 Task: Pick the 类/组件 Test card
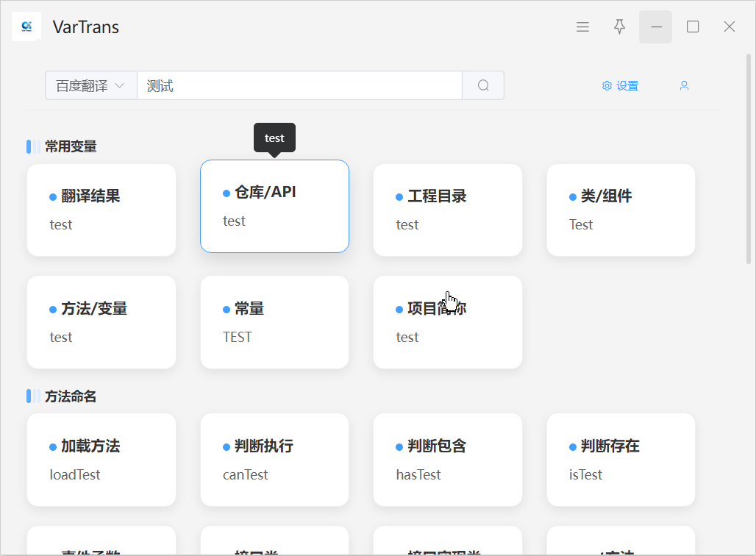[x=621, y=210]
